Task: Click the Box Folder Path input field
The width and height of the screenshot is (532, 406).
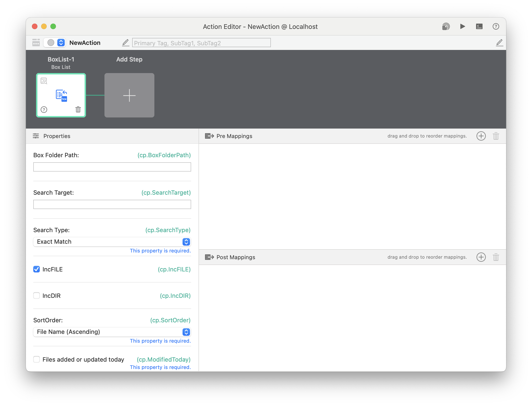Action: (112, 167)
